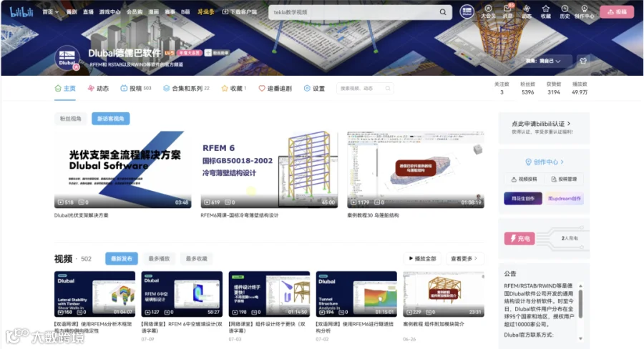This screenshot has height=349, width=644.
Task: Sort videos by 最新发布
Action: (x=122, y=259)
